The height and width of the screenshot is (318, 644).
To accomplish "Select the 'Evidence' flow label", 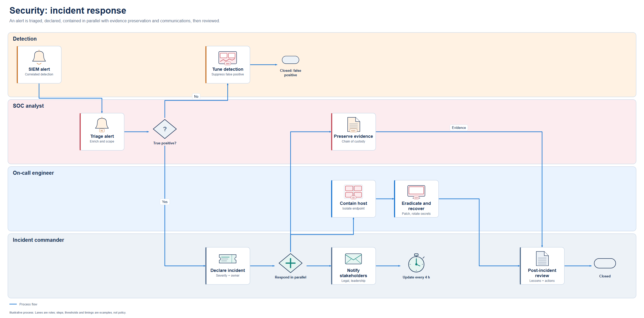I will tap(459, 128).
